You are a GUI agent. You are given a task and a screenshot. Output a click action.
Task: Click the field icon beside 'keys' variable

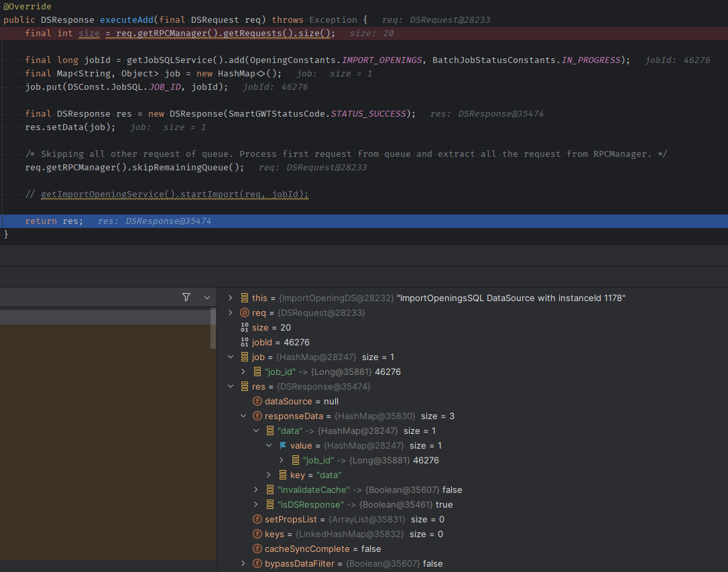[x=257, y=534]
